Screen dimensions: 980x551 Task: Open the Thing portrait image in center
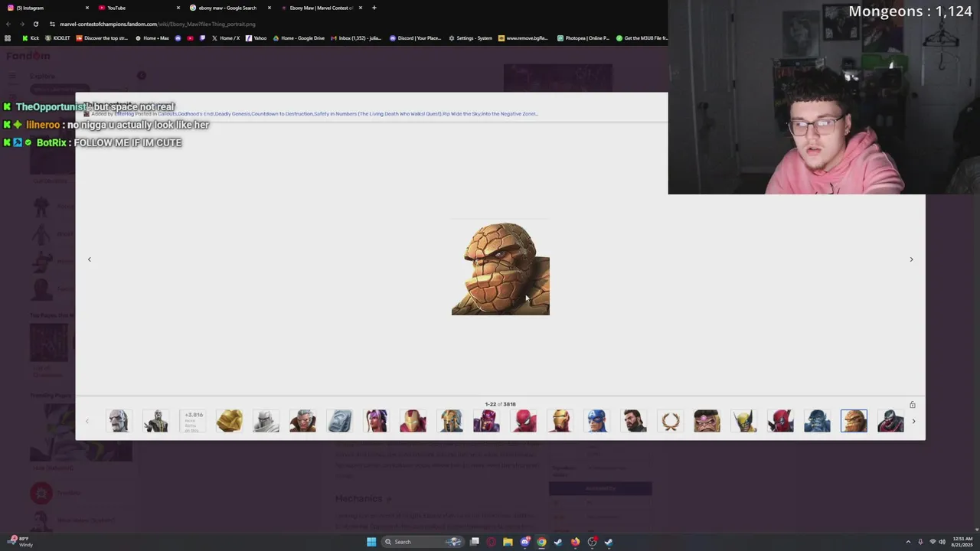click(x=501, y=268)
